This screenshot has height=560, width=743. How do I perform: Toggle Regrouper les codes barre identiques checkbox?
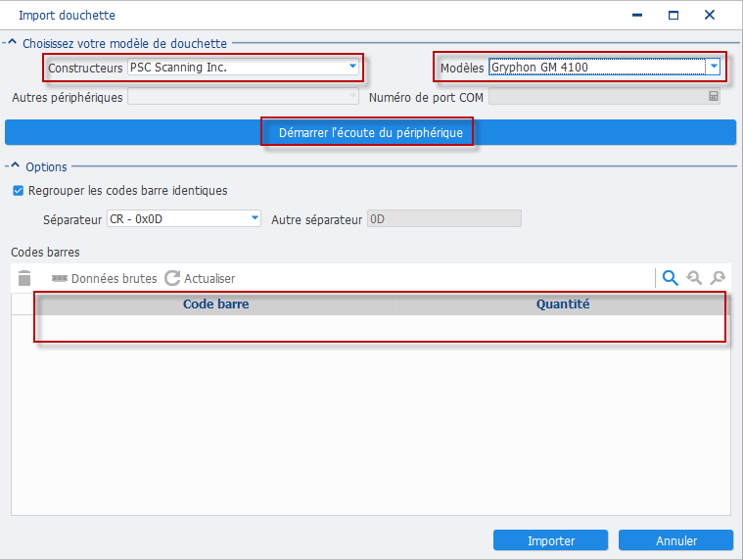[x=18, y=191]
